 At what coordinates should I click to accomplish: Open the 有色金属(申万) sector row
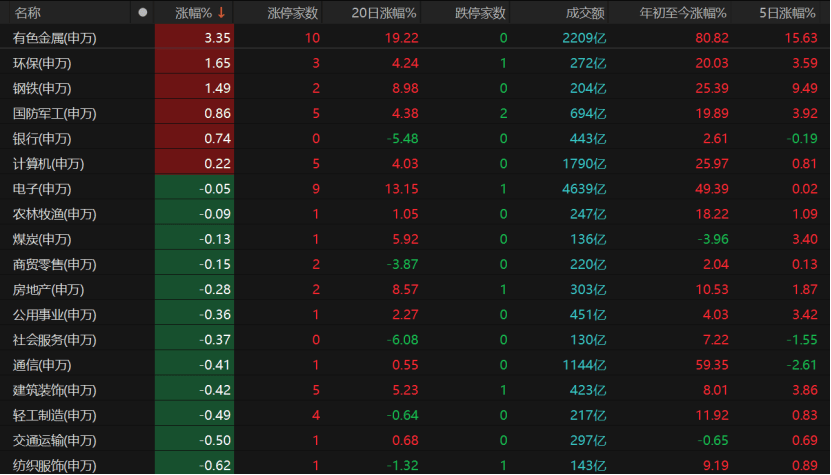coord(56,38)
